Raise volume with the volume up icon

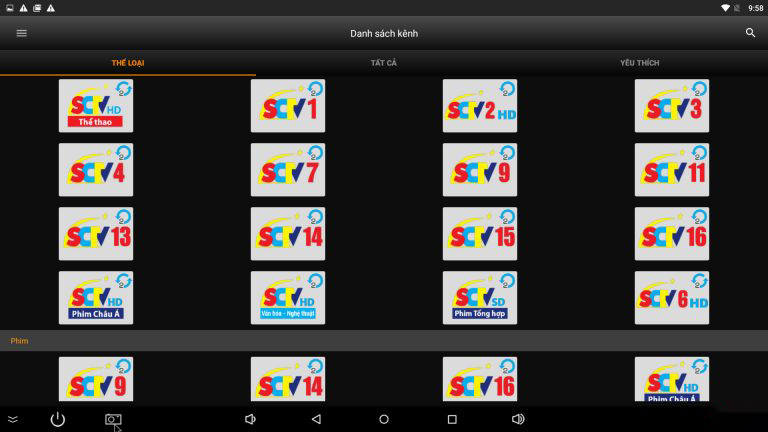pyautogui.click(x=518, y=419)
